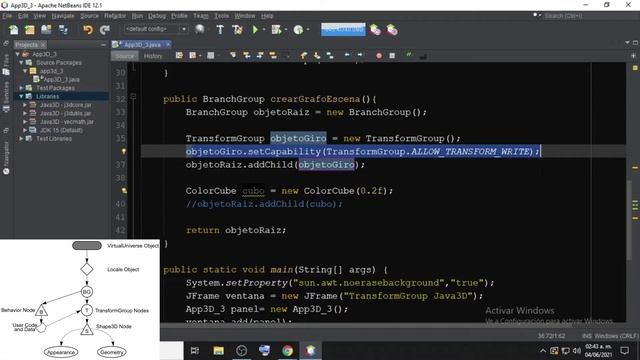Expand the Test Libraries node
This screenshot has width=640, height=360.
22,139
